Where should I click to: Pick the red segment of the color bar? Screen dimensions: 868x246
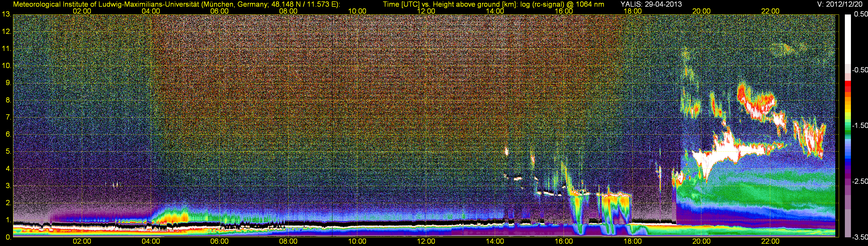pos(848,86)
